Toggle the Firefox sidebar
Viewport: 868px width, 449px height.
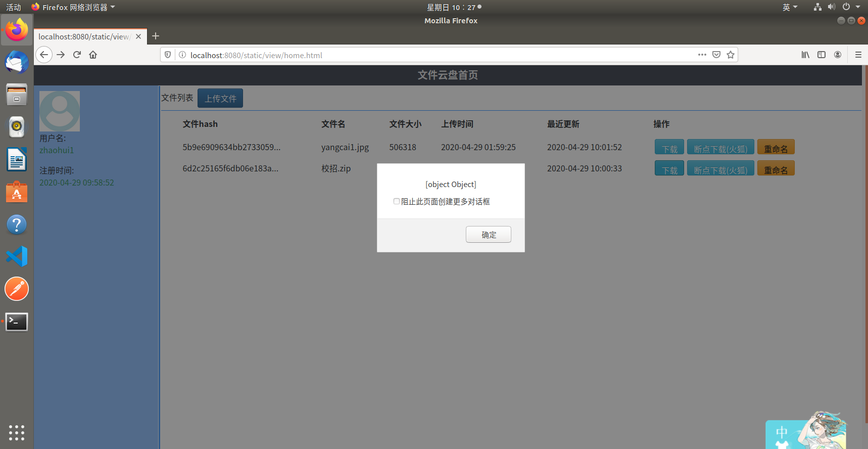pyautogui.click(x=822, y=55)
